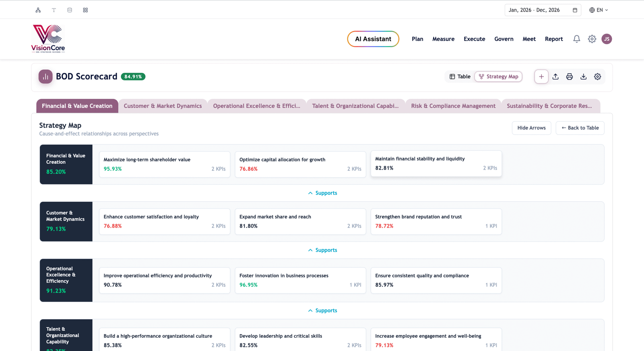644x351 pixels.
Task: Select the Risk & Compliance Management tab
Action: [453, 106]
